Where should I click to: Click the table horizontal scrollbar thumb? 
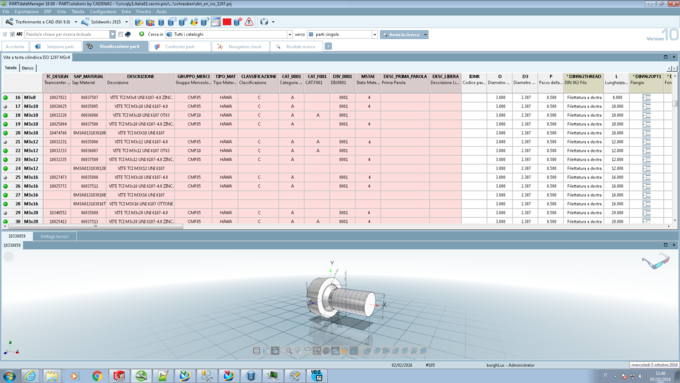(x=96, y=226)
